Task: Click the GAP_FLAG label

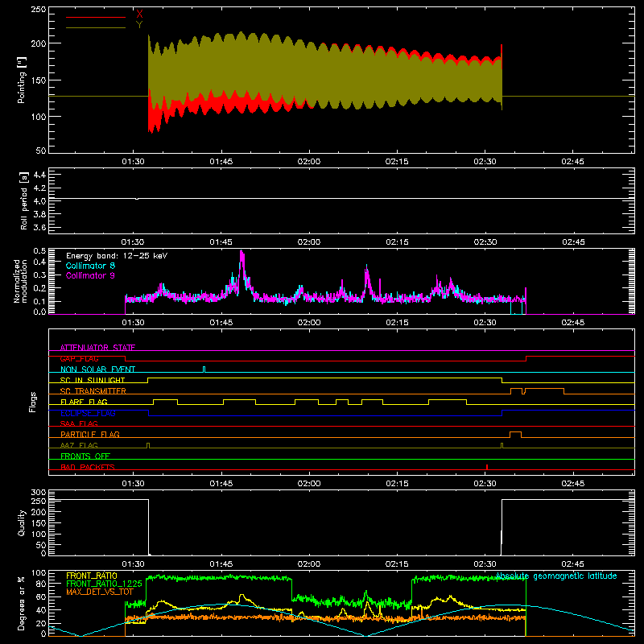Action: click(79, 358)
